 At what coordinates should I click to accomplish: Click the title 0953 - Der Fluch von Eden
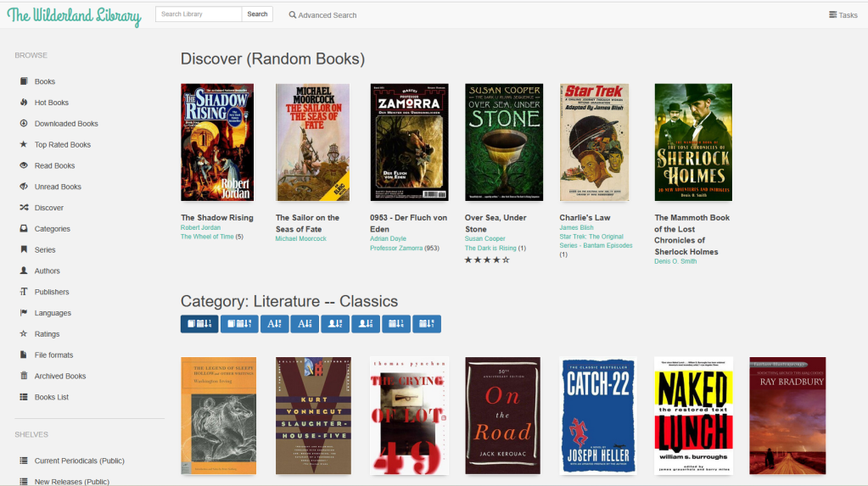(x=408, y=223)
